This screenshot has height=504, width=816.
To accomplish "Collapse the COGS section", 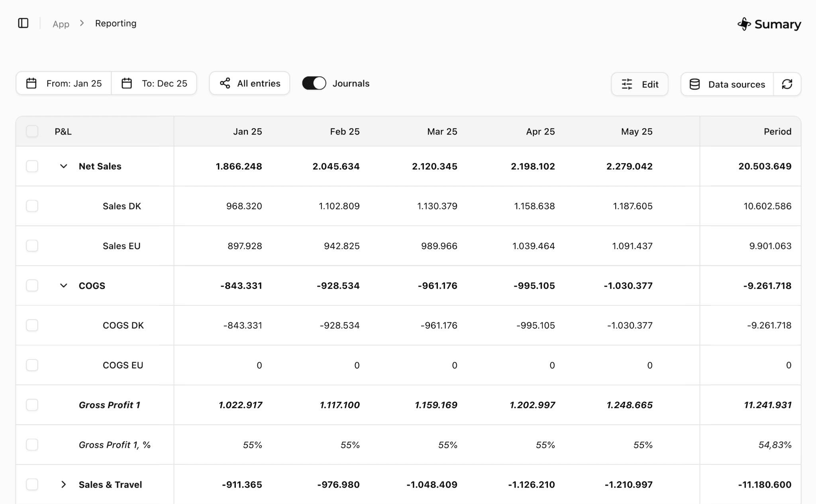I will 64,285.
